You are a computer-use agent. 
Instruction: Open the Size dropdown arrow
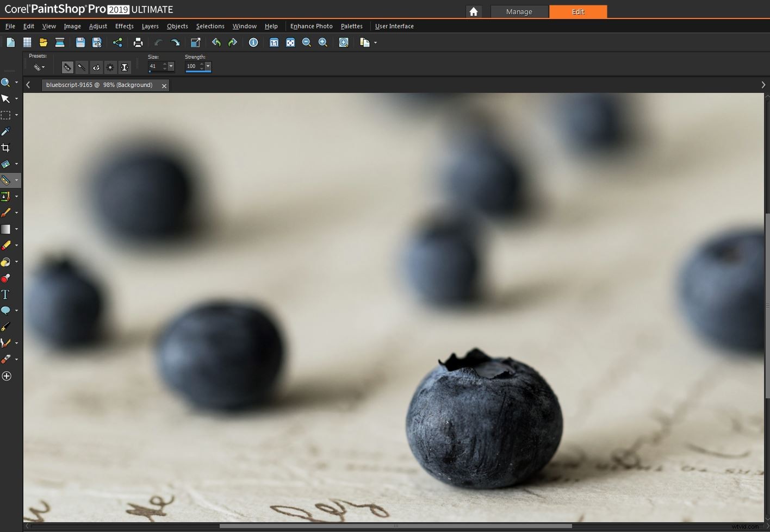pos(171,66)
